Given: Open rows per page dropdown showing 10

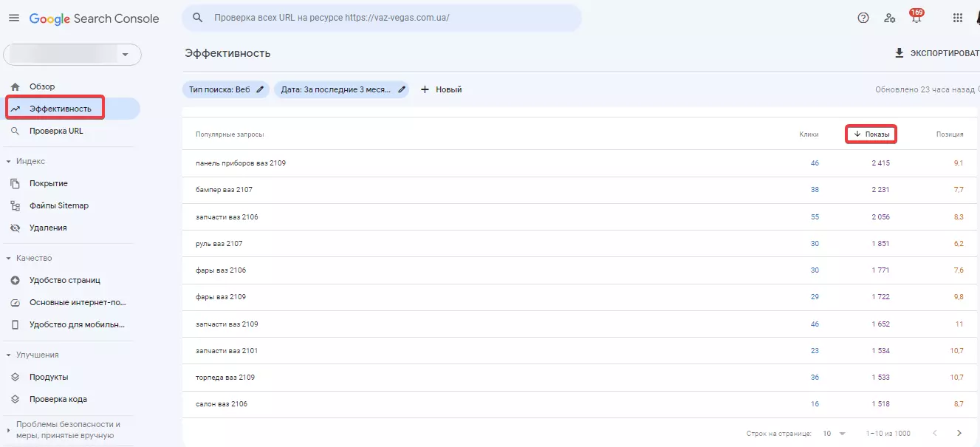Looking at the screenshot, I should pyautogui.click(x=835, y=433).
